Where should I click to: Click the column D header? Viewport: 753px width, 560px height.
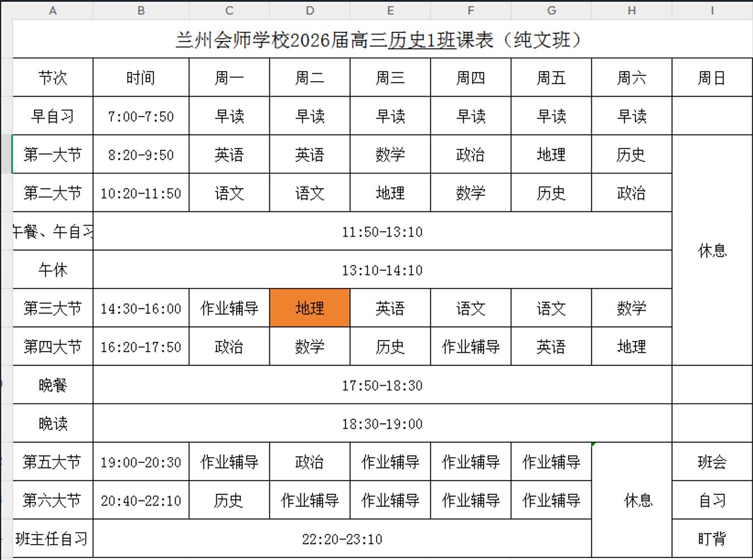tap(309, 10)
